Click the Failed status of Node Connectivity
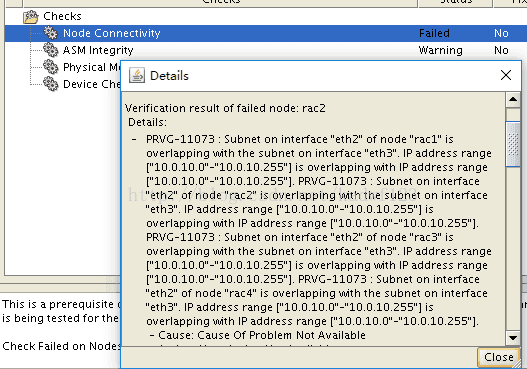Viewport: 527px width, 369px height. pyautogui.click(x=434, y=33)
